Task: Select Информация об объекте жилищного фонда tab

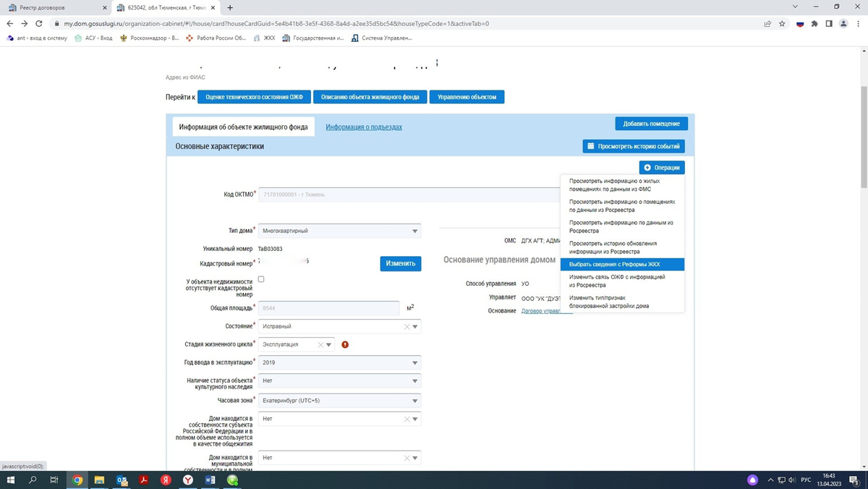Action: pos(243,127)
